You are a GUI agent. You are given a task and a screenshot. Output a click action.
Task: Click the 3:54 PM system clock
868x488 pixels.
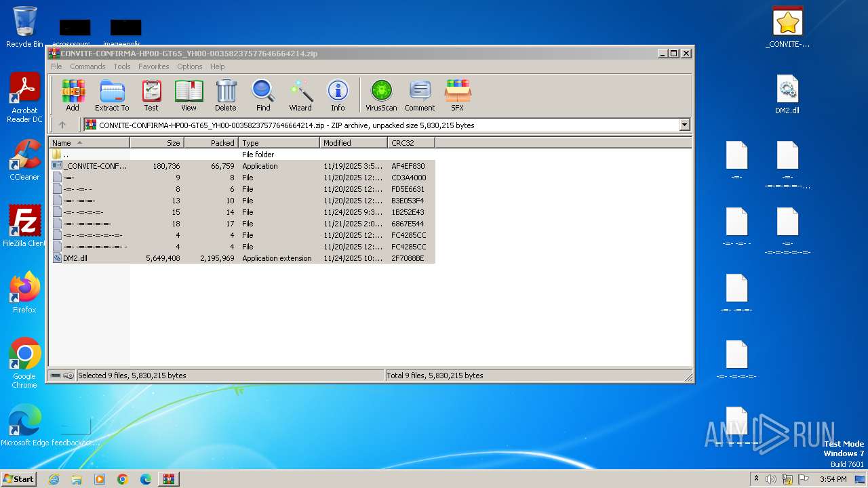pos(833,479)
